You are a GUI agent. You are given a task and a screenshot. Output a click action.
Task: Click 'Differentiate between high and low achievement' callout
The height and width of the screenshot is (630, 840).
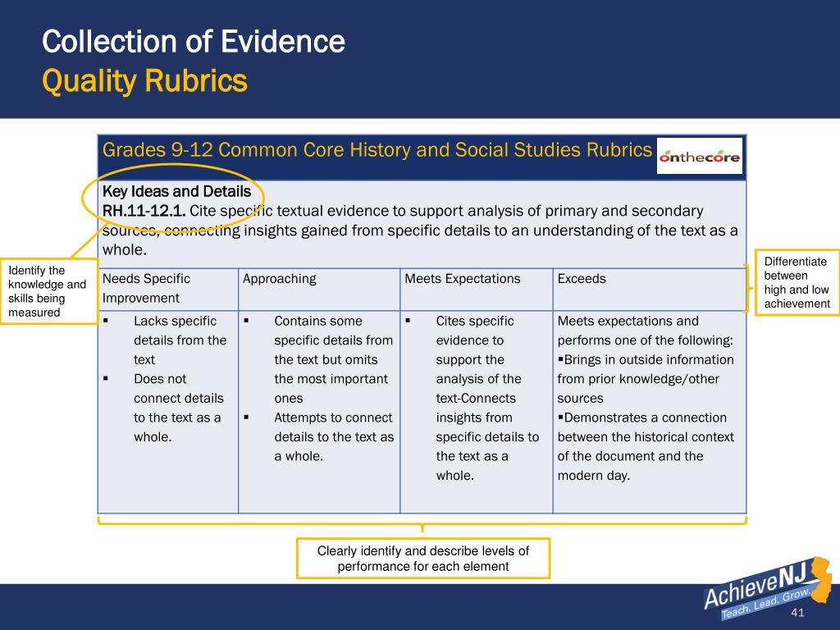[x=797, y=282]
